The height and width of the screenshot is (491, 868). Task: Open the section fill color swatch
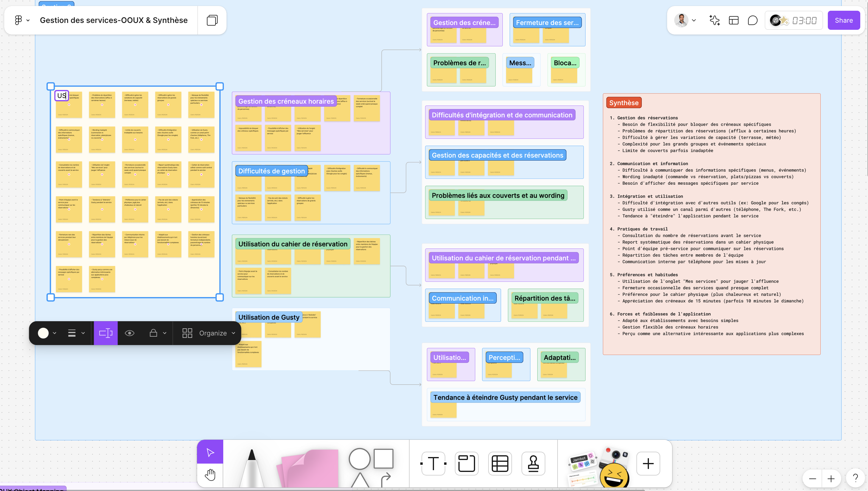click(x=43, y=333)
